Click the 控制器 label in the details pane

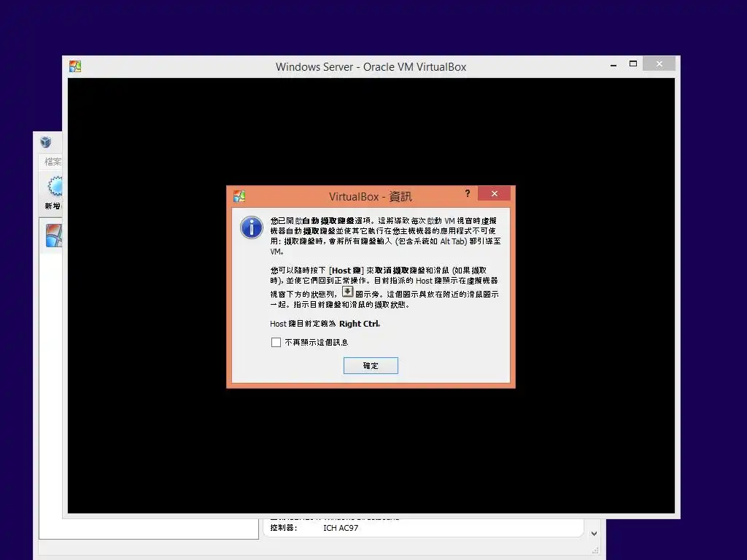284,528
